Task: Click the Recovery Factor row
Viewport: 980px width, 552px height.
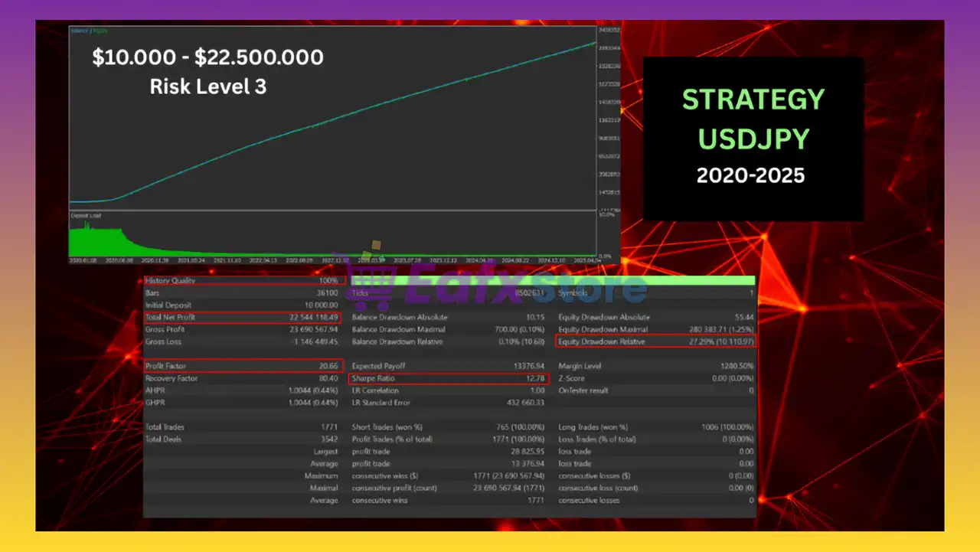Action: tap(243, 378)
